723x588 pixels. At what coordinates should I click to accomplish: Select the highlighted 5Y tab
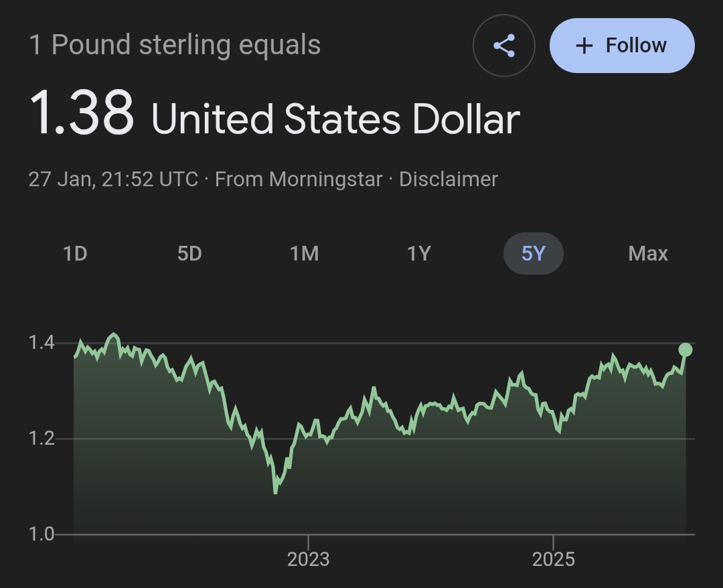tap(533, 254)
